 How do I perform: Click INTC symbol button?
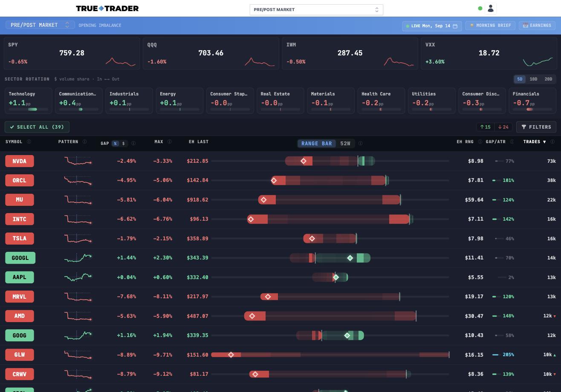click(x=20, y=219)
